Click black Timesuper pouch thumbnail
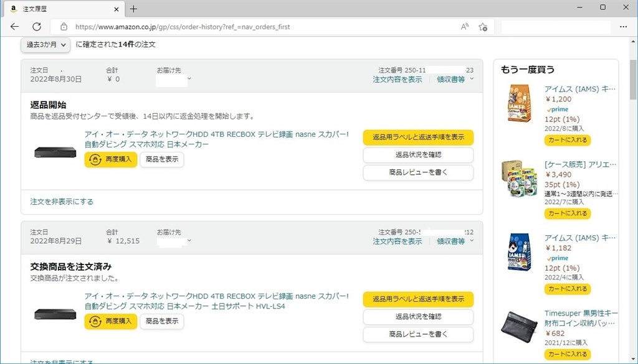This screenshot has width=638, height=364. coord(519,327)
